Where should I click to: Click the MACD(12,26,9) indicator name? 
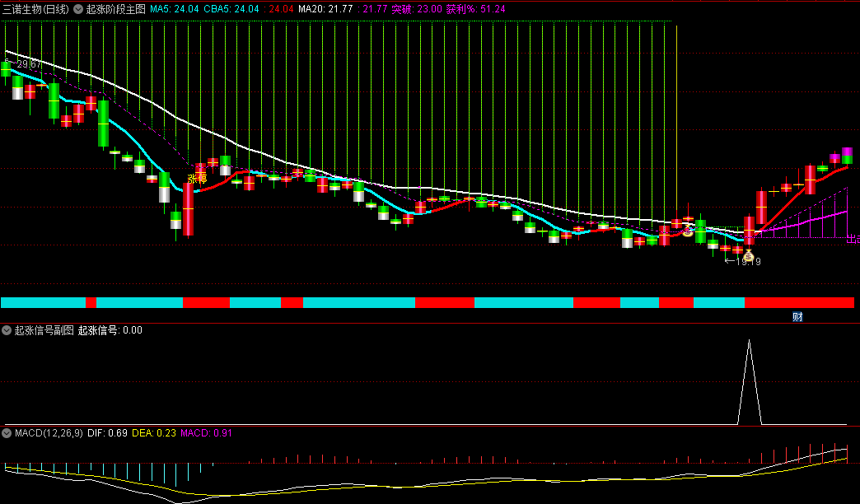(49, 432)
